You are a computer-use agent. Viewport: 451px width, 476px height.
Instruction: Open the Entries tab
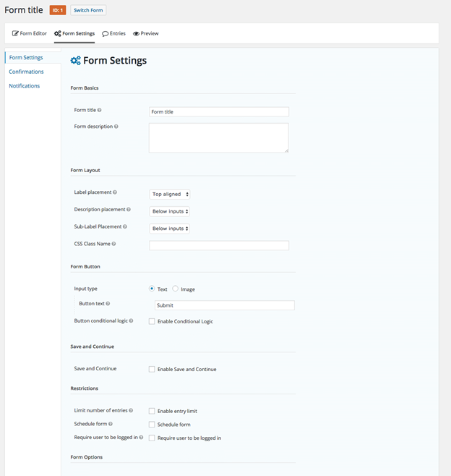click(x=113, y=33)
